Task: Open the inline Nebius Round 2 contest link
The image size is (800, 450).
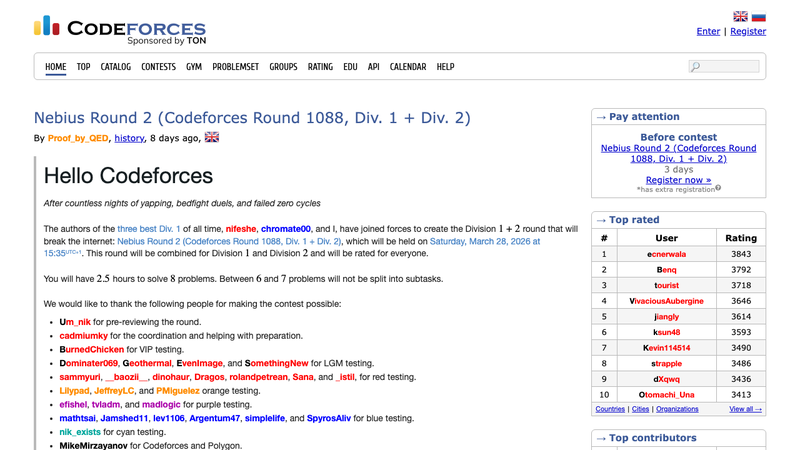Action: coord(229,241)
